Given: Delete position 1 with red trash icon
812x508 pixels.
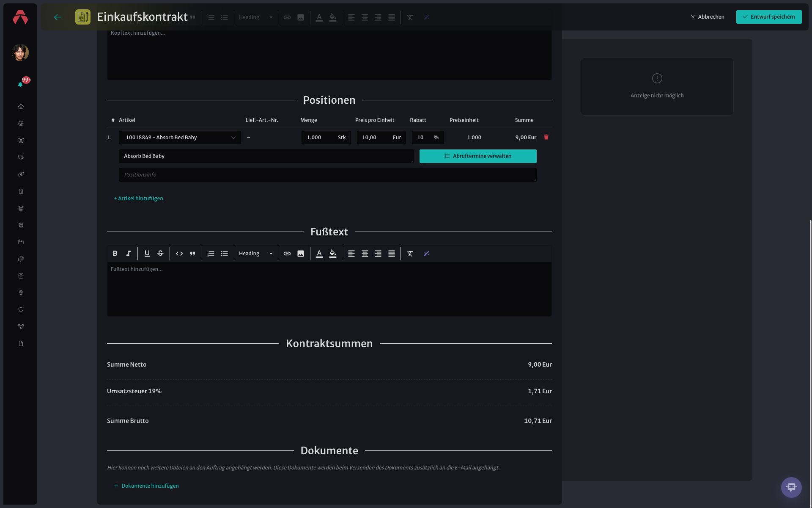Looking at the screenshot, I should [546, 137].
